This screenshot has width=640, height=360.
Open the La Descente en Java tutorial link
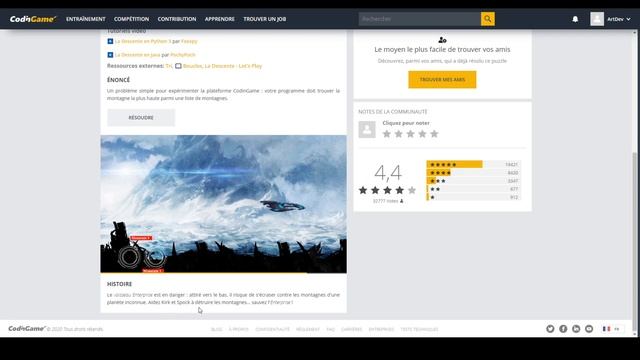pos(138,55)
